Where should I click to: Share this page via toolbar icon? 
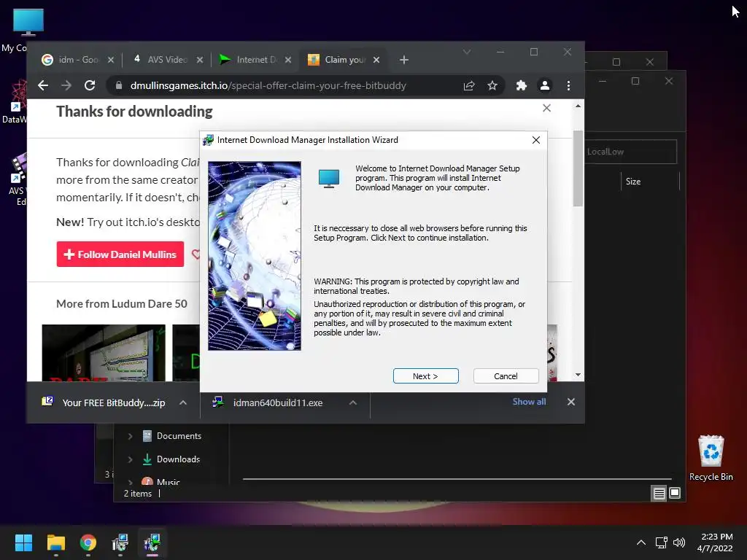point(469,85)
